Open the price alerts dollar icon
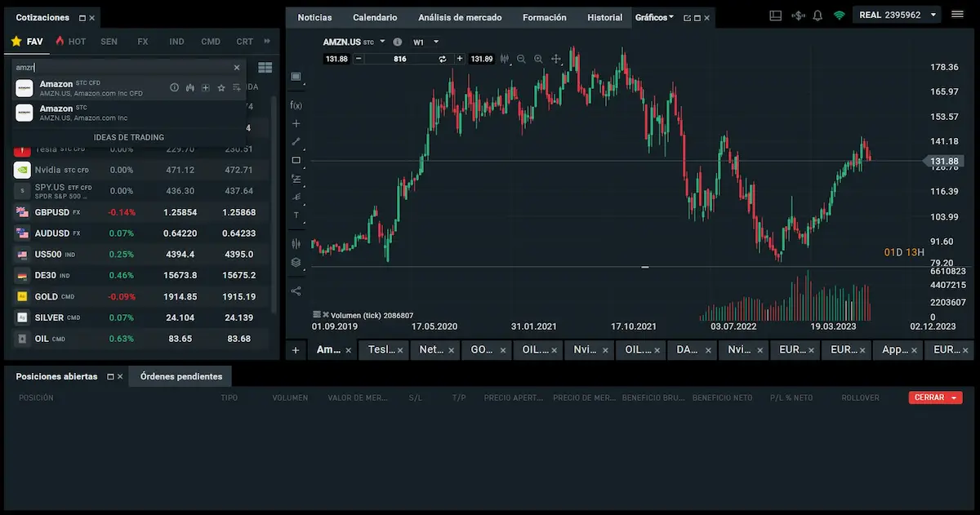This screenshot has height=515, width=980. (x=798, y=16)
